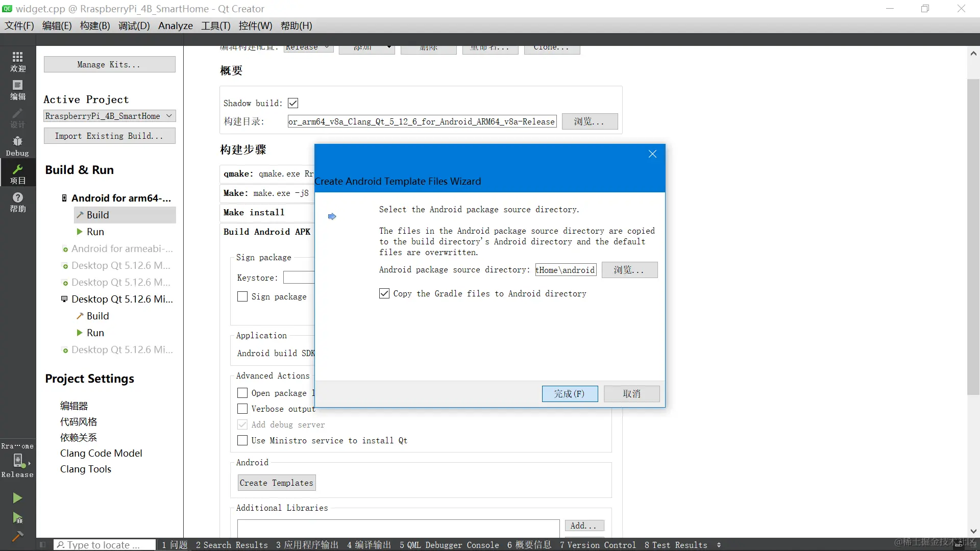Viewport: 980px width, 551px height.
Task: Click the scrollbar up arrow
Action: (973, 53)
